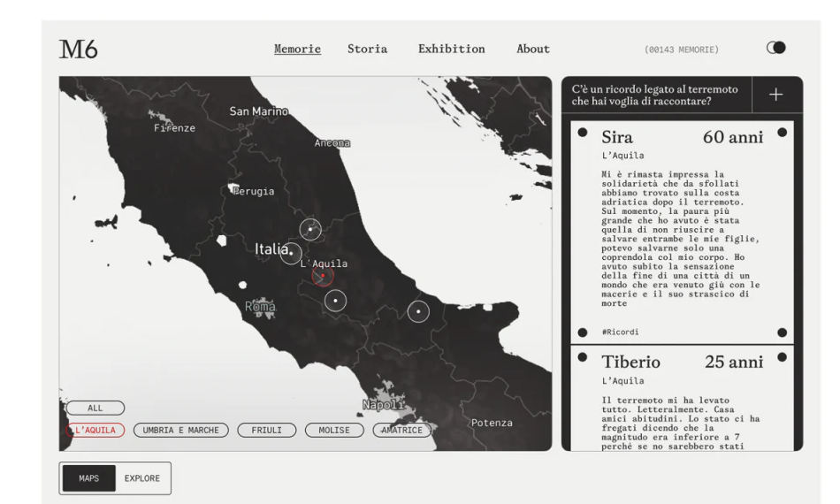
Task: Switch to the MAPS view
Action: click(89, 478)
